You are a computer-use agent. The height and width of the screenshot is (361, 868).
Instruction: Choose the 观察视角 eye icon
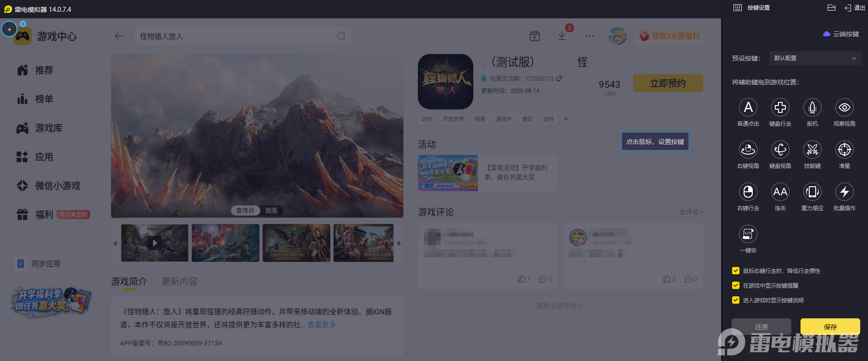click(x=844, y=107)
